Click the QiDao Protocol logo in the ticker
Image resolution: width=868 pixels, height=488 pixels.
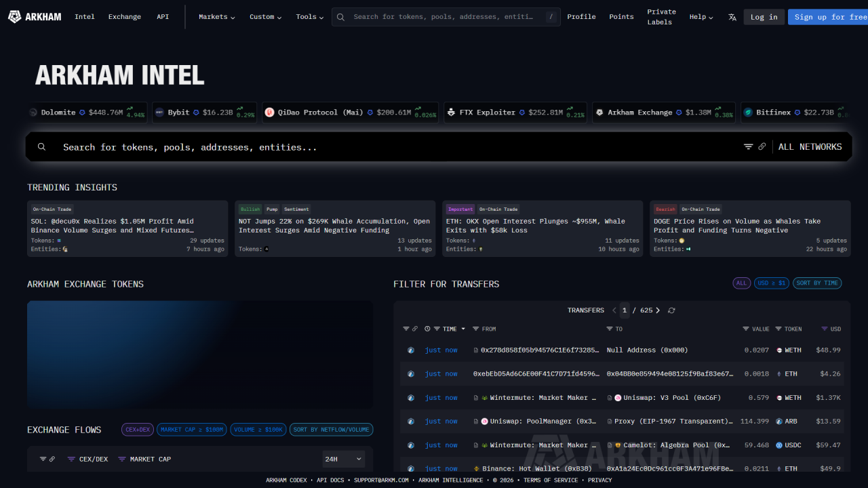270,113
